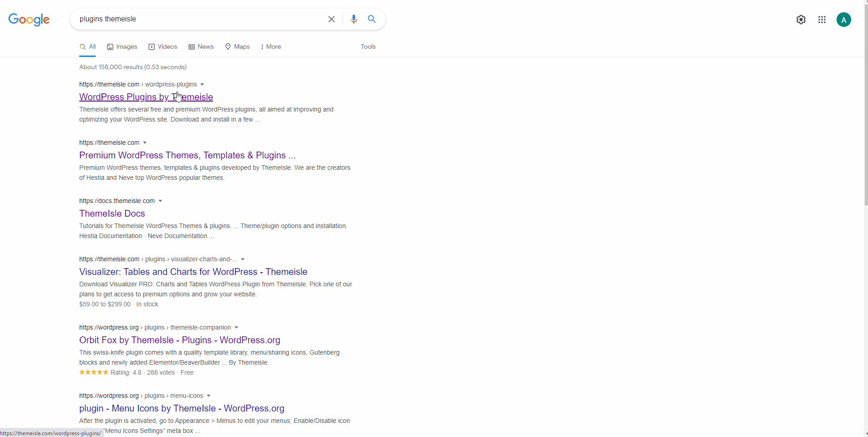Click inside the search query input field
This screenshot has height=437, width=868.
click(200, 19)
